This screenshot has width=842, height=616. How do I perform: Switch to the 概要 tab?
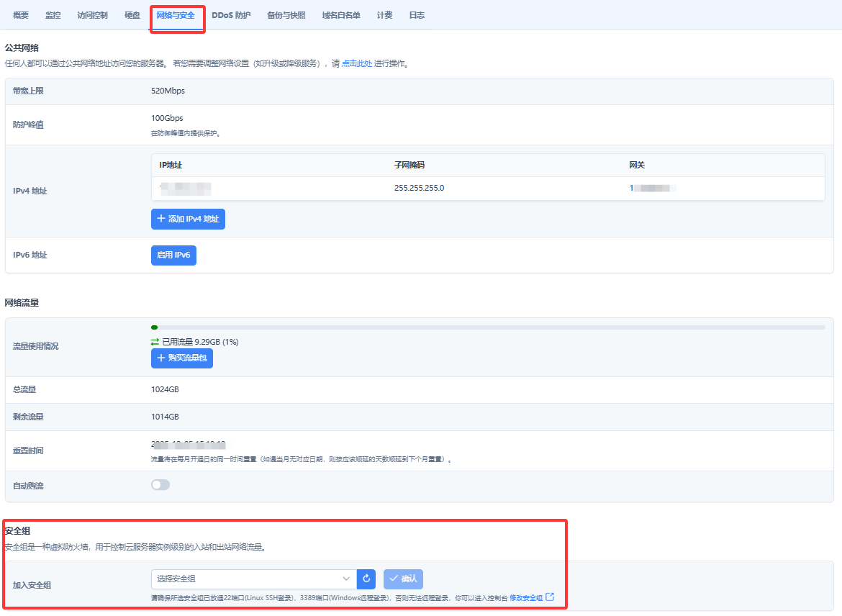pyautogui.click(x=21, y=15)
